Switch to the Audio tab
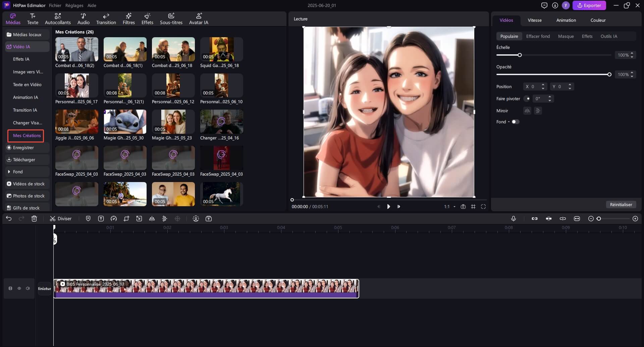 click(84, 19)
